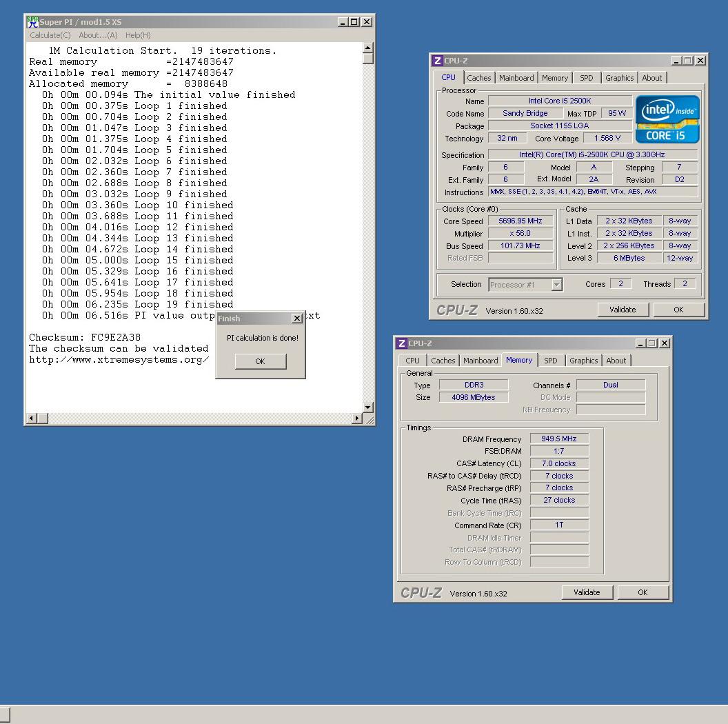
Task: Click the CPU-Z logo icon in Memory window title
Action: (x=401, y=343)
